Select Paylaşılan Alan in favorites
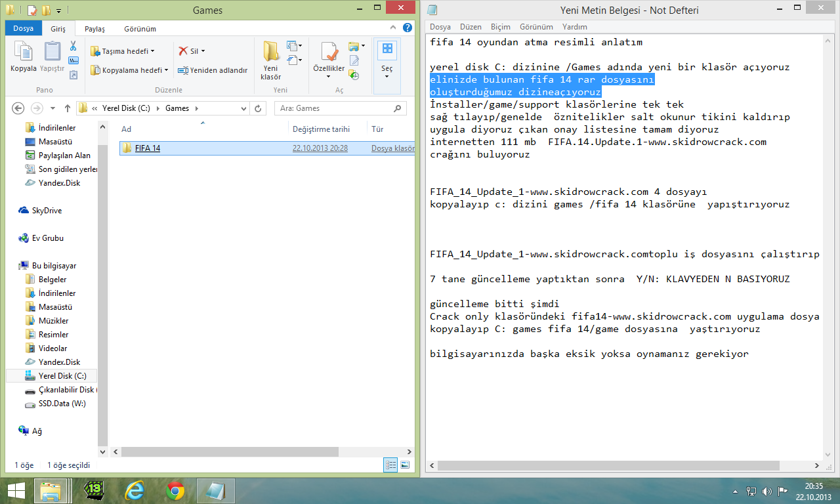This screenshot has height=504, width=840. [x=64, y=156]
